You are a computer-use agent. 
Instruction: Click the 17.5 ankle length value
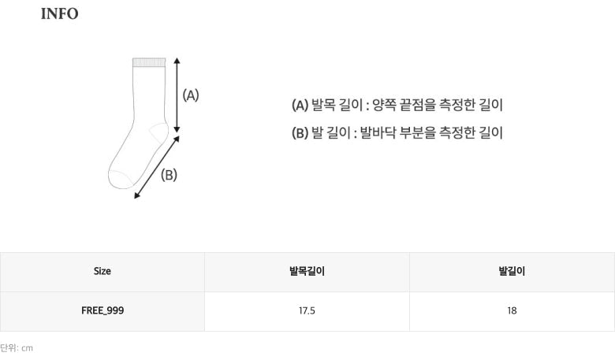pos(307,310)
